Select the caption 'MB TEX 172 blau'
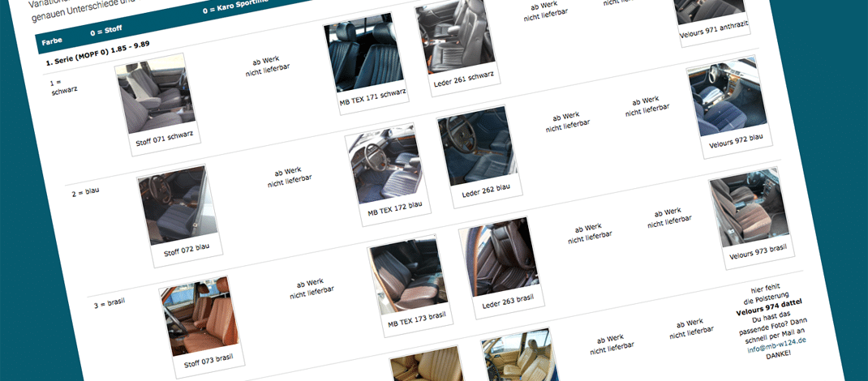This screenshot has width=868, height=381. 395,209
